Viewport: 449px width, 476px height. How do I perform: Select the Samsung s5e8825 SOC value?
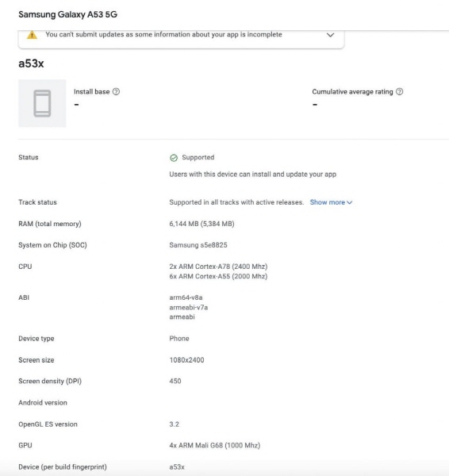(198, 245)
